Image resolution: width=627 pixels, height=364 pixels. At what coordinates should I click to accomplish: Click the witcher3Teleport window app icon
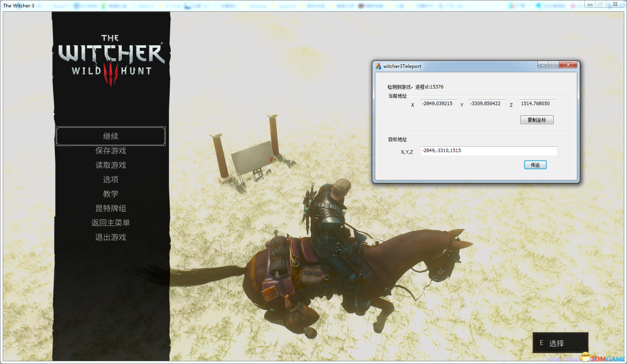(x=378, y=66)
